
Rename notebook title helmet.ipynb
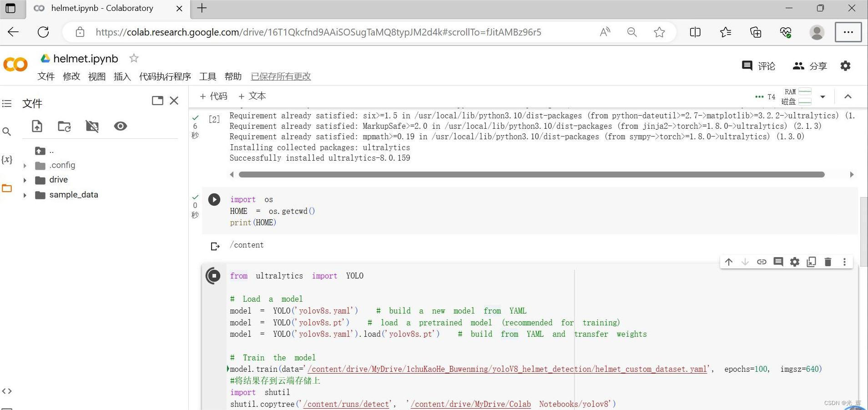click(x=86, y=59)
